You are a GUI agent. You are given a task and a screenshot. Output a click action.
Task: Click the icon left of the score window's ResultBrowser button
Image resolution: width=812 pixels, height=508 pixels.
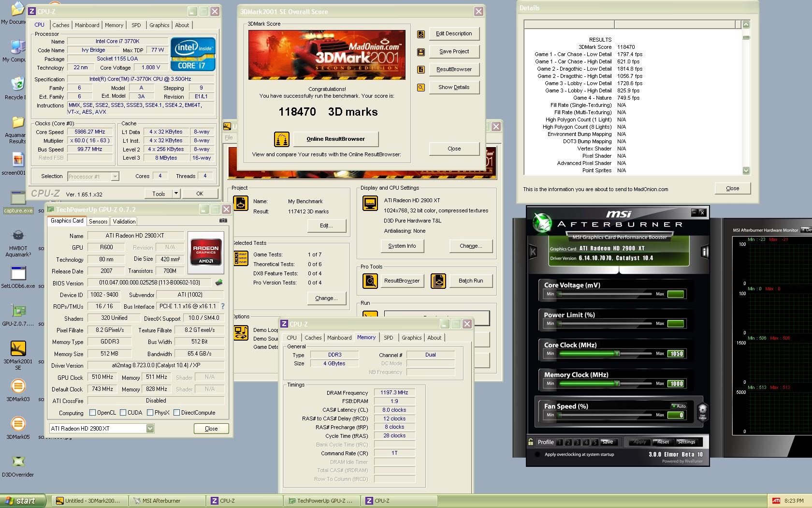[x=421, y=70]
